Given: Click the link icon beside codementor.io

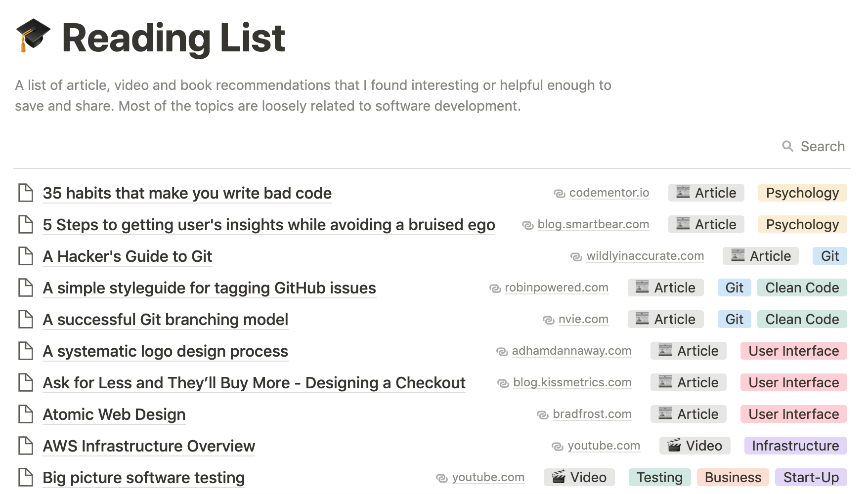Looking at the screenshot, I should (x=559, y=194).
